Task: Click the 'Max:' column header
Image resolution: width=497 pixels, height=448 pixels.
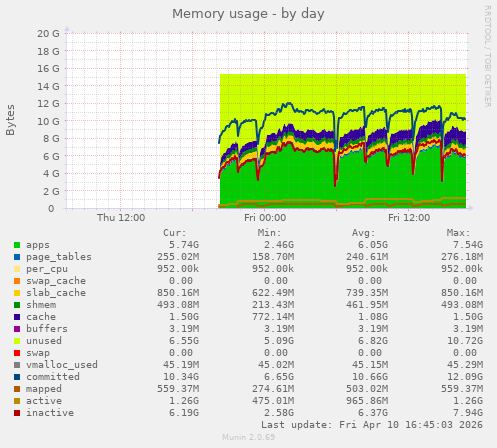Action: click(458, 233)
